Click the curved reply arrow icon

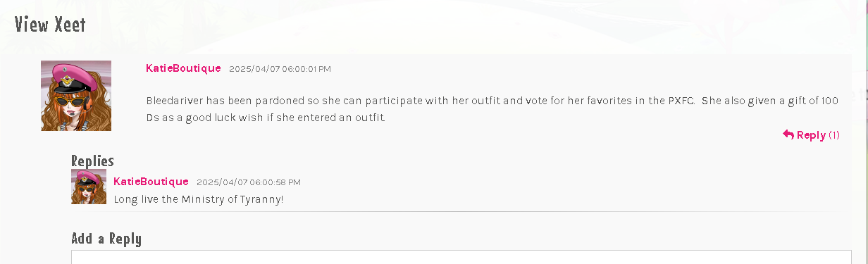788,134
